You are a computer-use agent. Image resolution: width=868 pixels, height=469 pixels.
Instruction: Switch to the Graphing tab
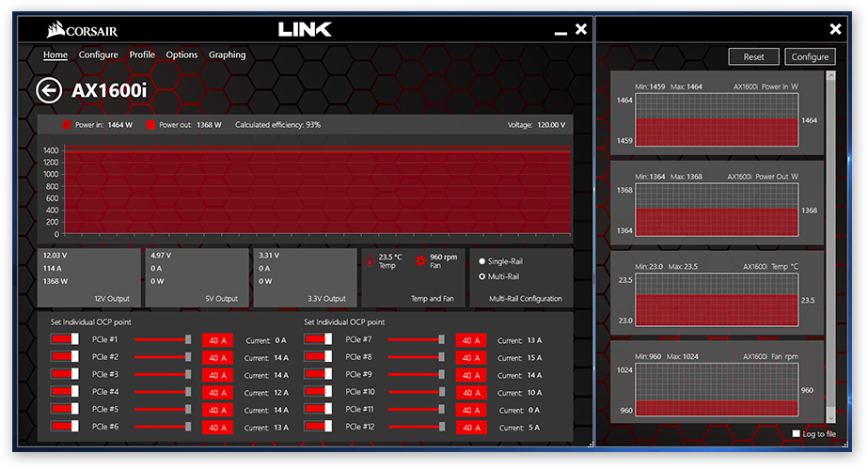point(227,55)
